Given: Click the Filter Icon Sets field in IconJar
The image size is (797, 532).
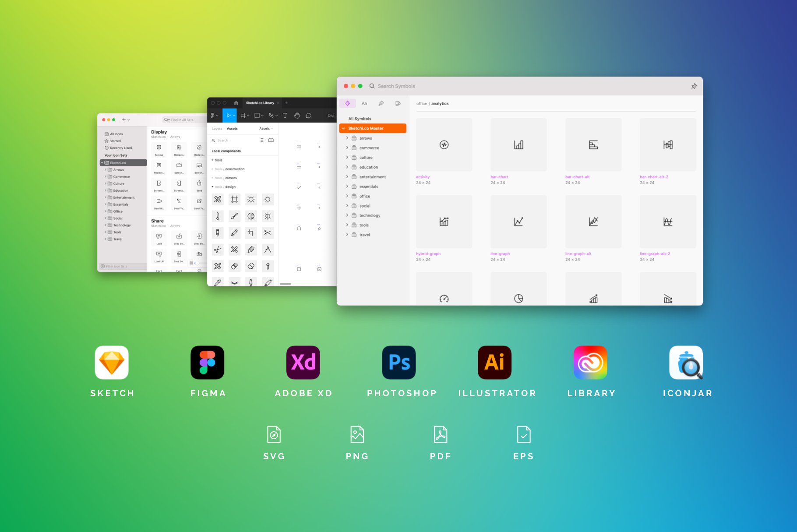Looking at the screenshot, I should tap(123, 266).
